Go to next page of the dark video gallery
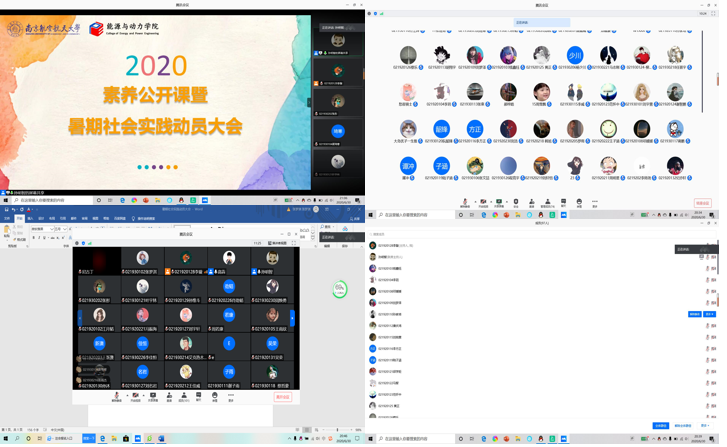Screen dimensions: 727x447 [x=292, y=318]
